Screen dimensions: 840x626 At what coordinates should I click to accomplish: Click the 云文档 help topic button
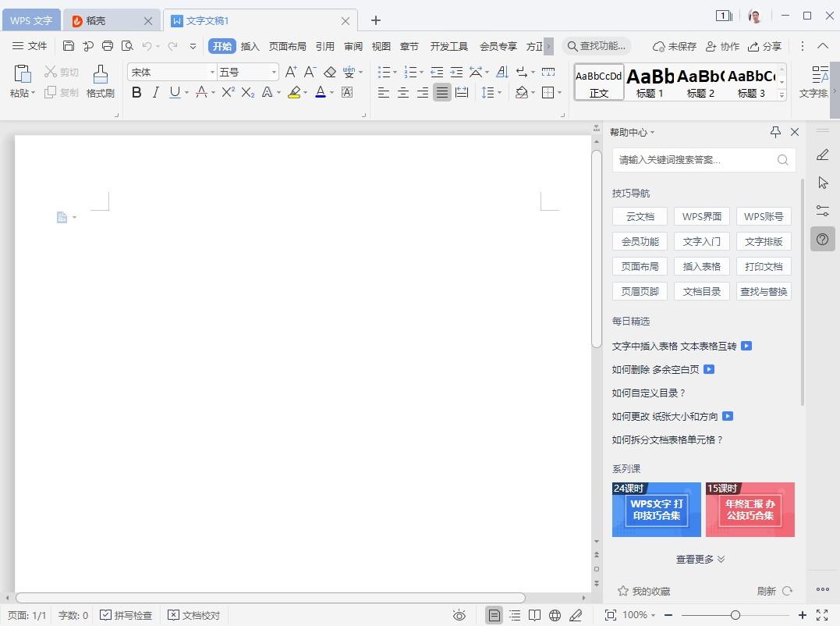pyautogui.click(x=640, y=217)
